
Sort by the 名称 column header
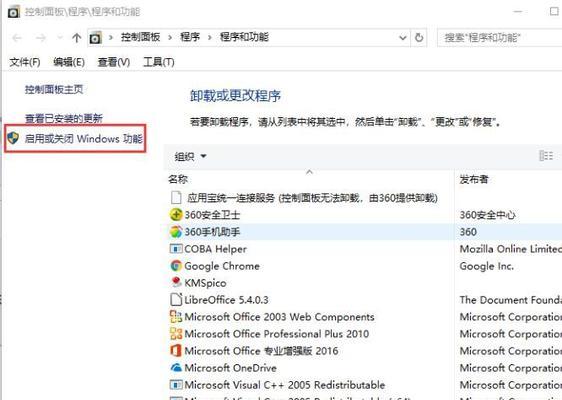pos(178,179)
